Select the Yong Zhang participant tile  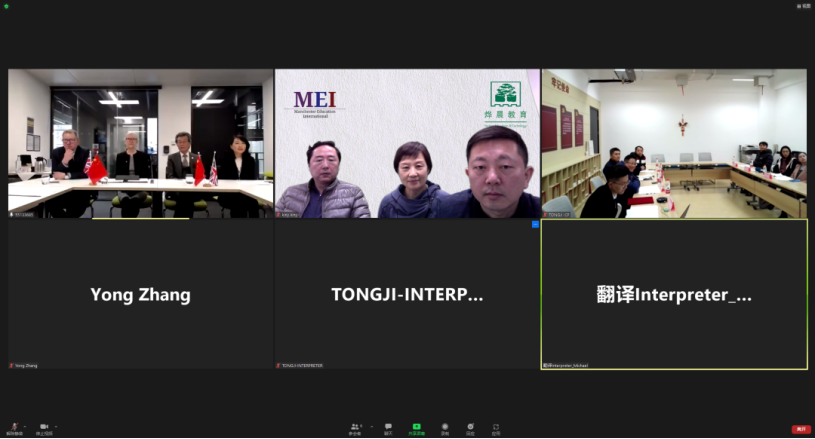140,294
